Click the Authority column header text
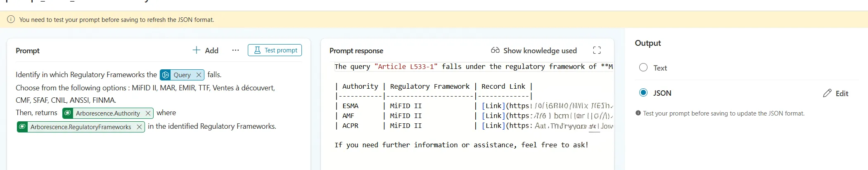 pyautogui.click(x=360, y=86)
